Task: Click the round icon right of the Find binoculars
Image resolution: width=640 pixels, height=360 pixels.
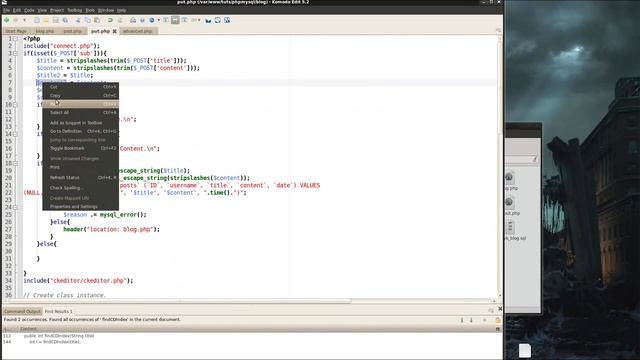Action: click(142, 20)
